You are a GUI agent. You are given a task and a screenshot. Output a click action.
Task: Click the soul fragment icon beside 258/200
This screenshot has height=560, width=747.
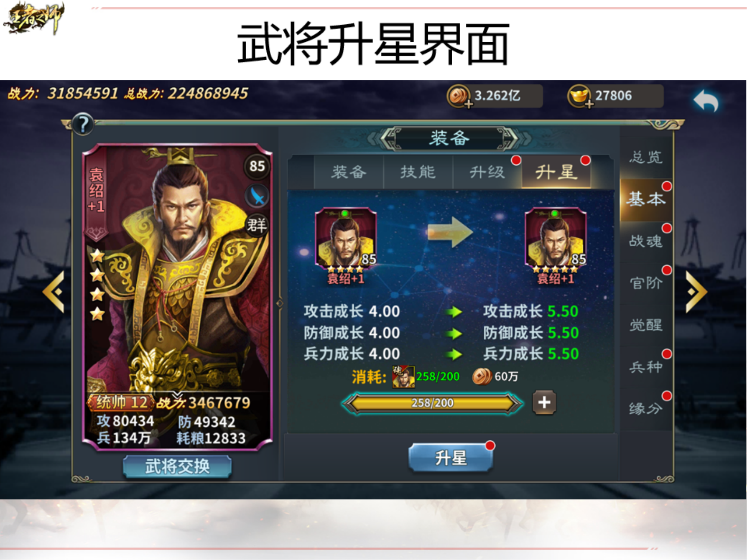[403, 377]
